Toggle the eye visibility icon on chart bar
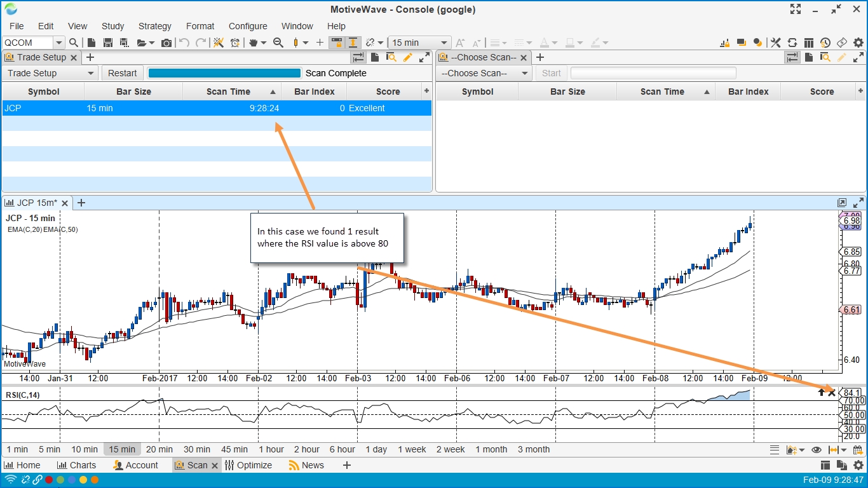Image resolution: width=868 pixels, height=488 pixels. (x=817, y=449)
